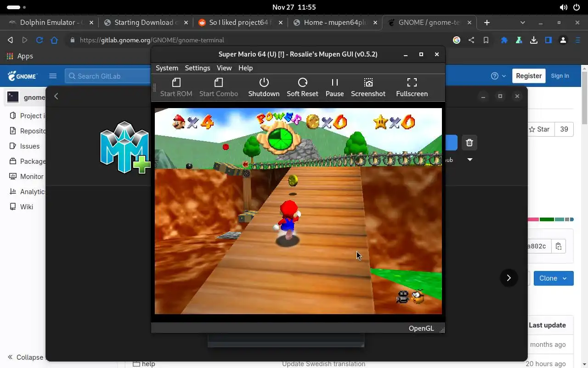Open the help folder row

144,364
